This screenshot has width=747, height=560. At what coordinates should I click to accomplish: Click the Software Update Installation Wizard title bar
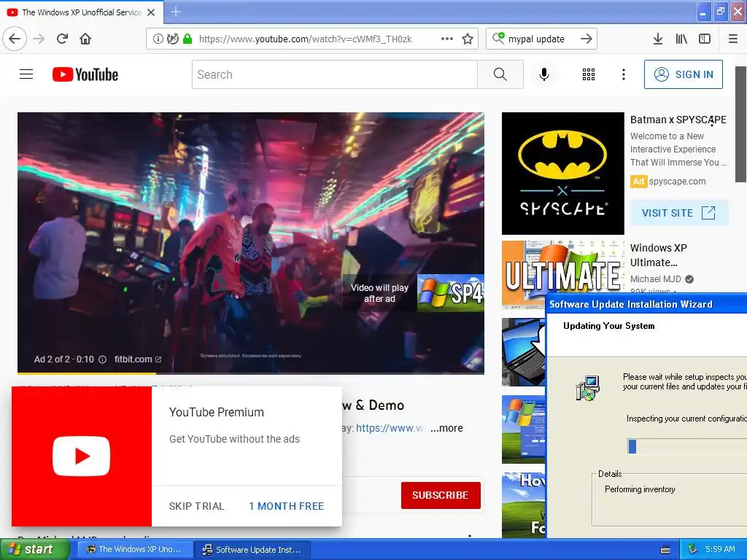tap(646, 304)
